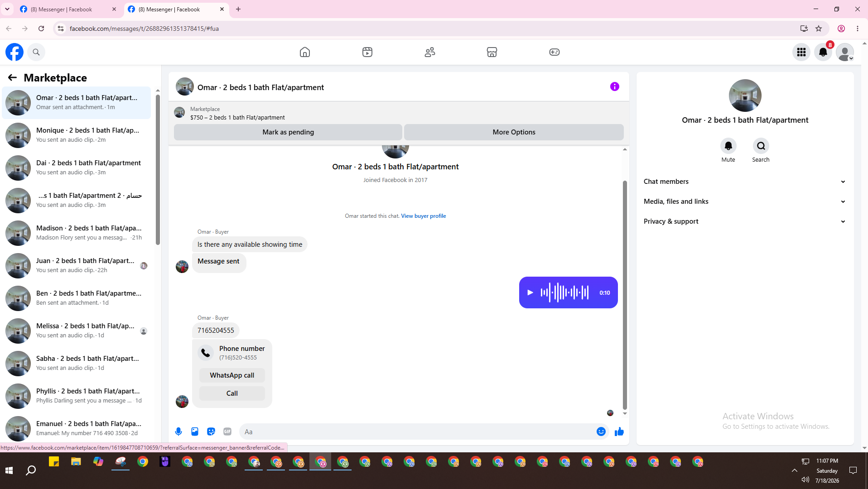Open conversation information purple icon
This screenshot has width=868, height=489.
[614, 86]
